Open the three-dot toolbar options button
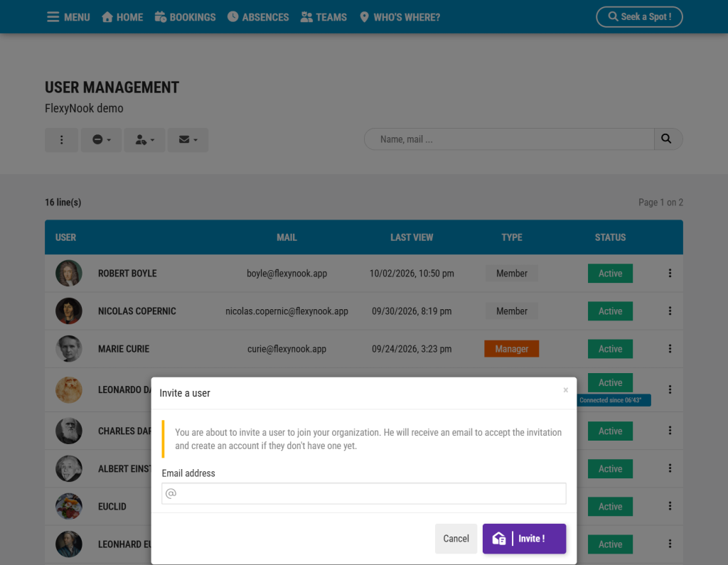728x565 pixels. 61,140
